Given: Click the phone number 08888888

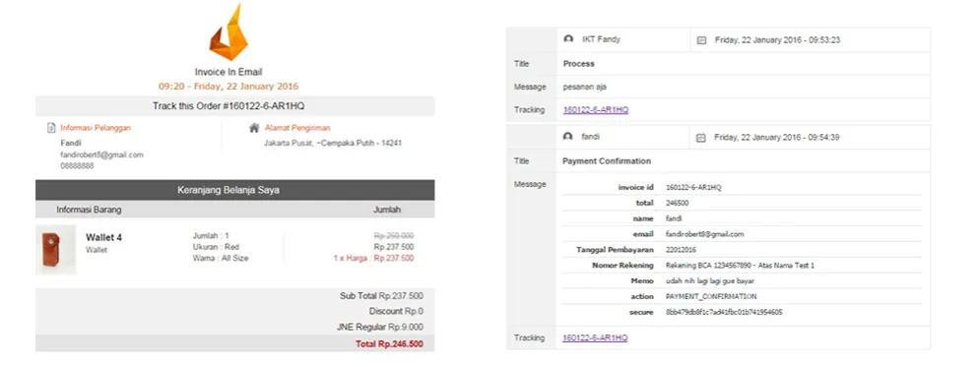Looking at the screenshot, I should 77,166.
